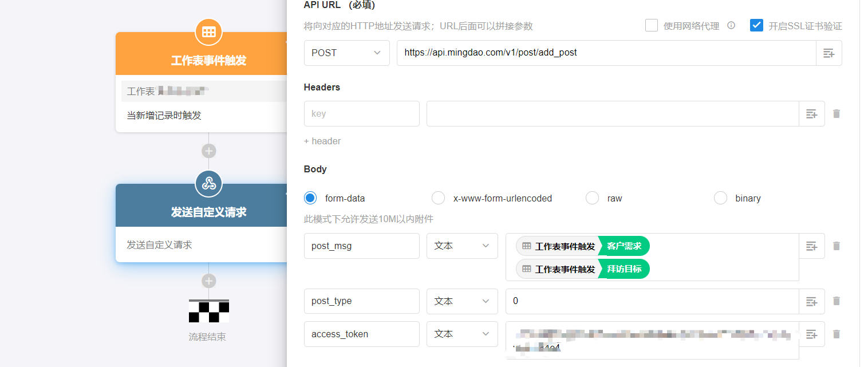The image size is (868, 367).
Task: Click the Body section label
Action: pyautogui.click(x=315, y=169)
